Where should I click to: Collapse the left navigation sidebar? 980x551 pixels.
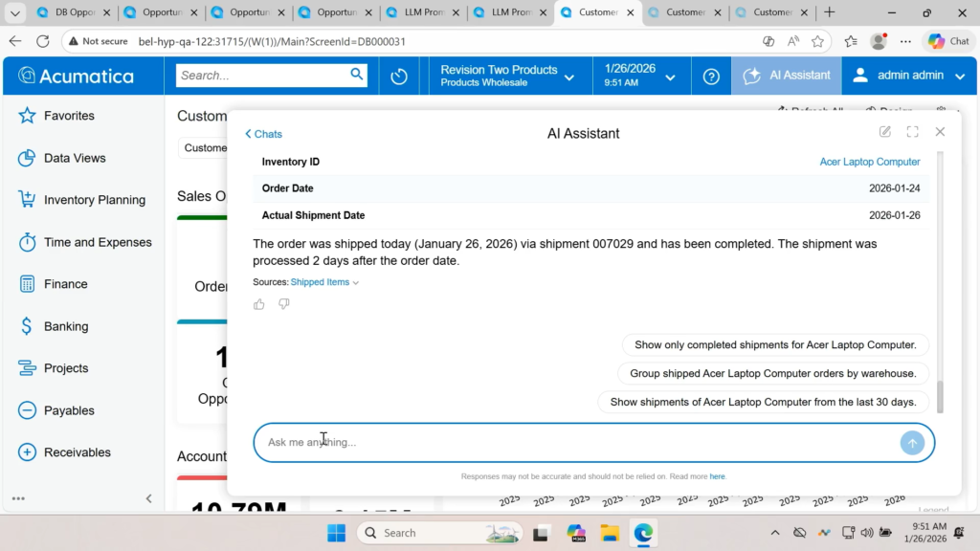tap(148, 498)
